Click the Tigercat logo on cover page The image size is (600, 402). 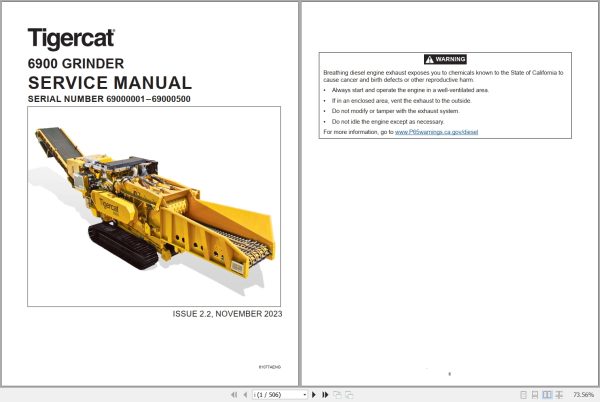[x=71, y=39]
